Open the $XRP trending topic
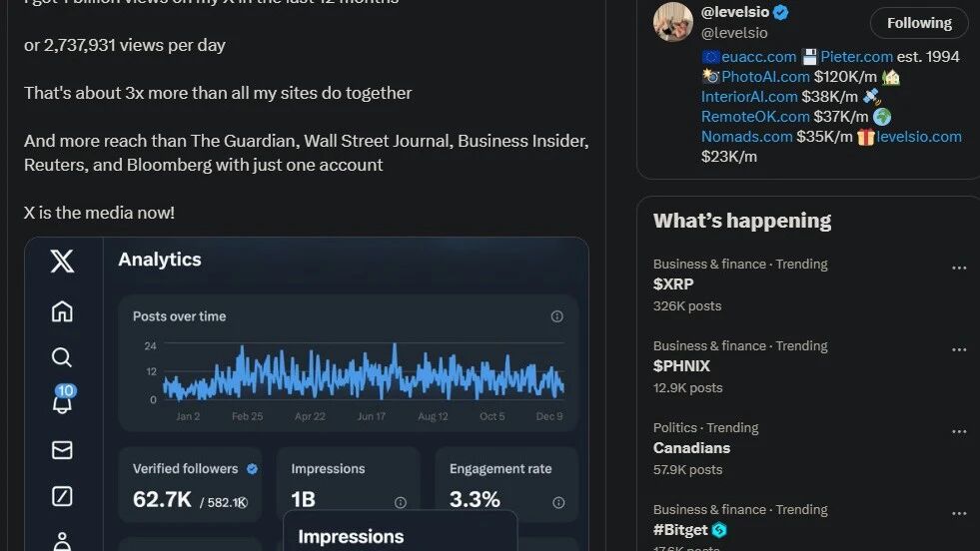The image size is (980, 551). (673, 284)
